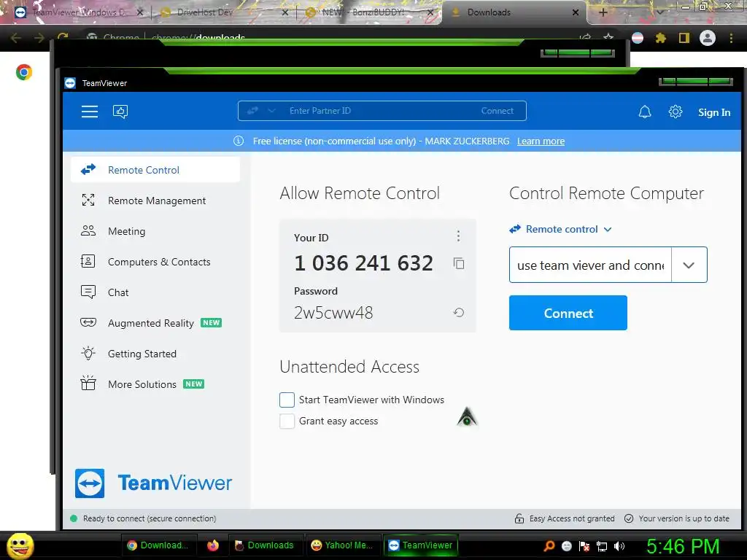Open Downloads folder taskbar item
The height and width of the screenshot is (560, 747).
[x=265, y=545]
